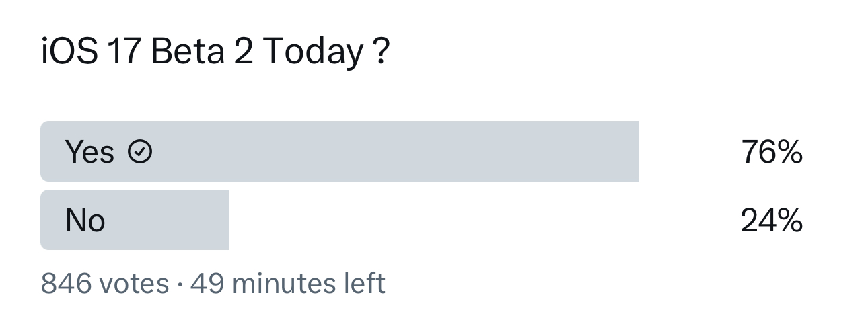
Task: Click the word No in second option
Action: click(x=85, y=221)
